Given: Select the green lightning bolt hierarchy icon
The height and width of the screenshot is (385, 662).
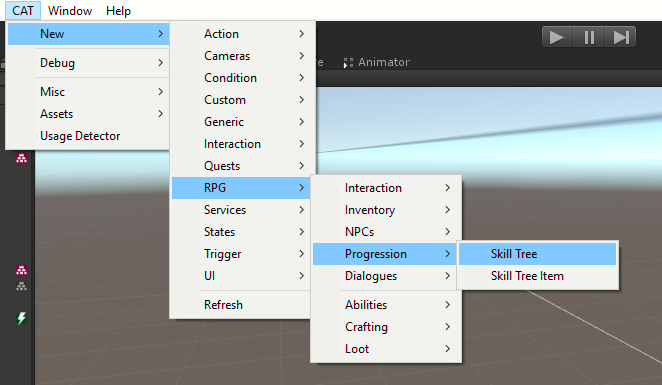Looking at the screenshot, I should [22, 318].
